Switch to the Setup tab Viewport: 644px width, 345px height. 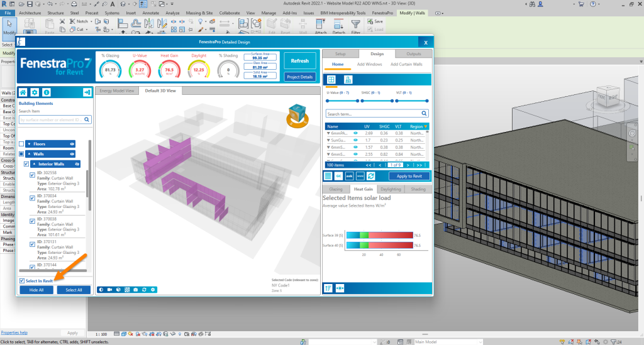coord(340,54)
